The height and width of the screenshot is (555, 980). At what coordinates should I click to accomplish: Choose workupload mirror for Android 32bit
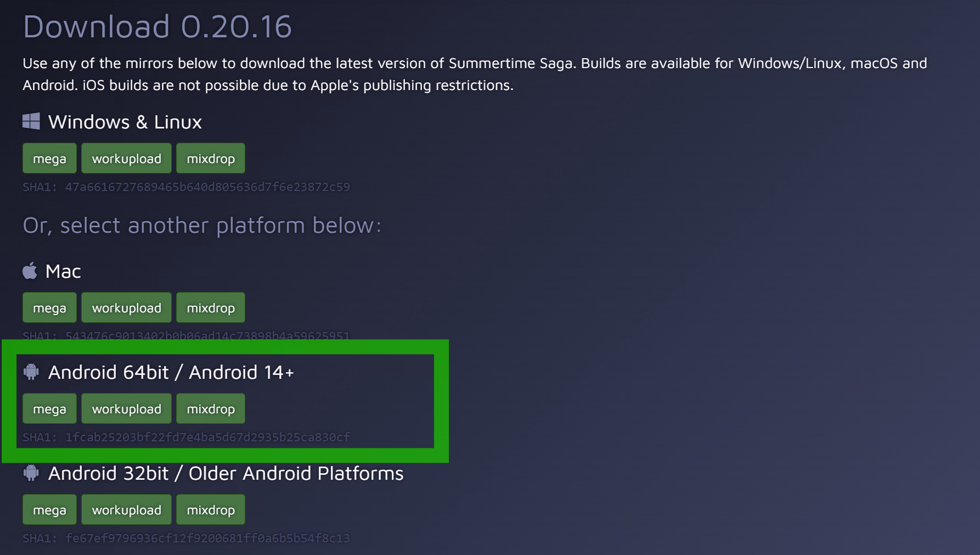[x=126, y=510]
